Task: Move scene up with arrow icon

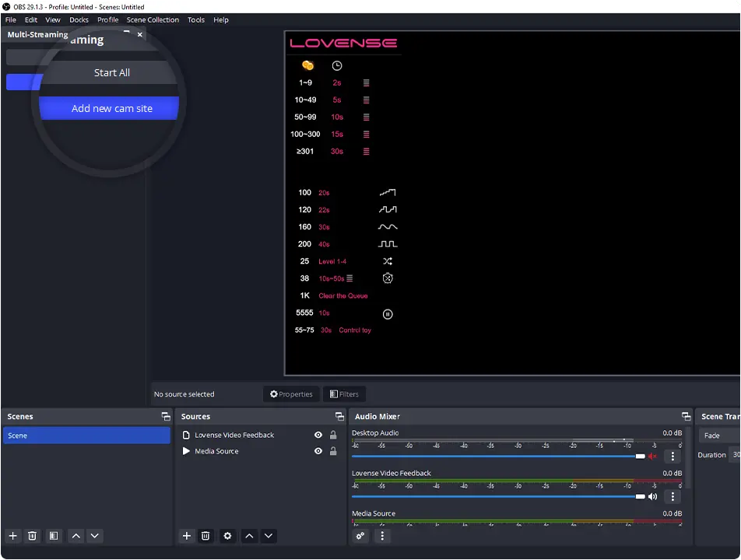Action: pos(76,536)
